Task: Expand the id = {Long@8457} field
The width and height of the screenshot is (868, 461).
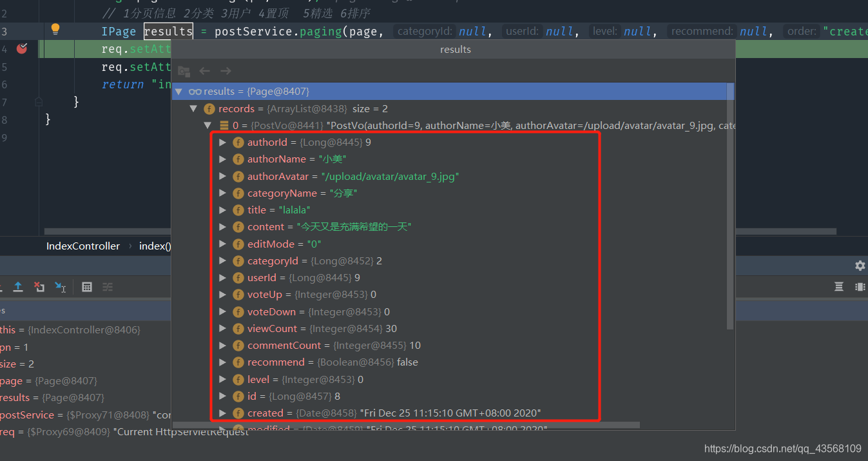Action: [222, 397]
